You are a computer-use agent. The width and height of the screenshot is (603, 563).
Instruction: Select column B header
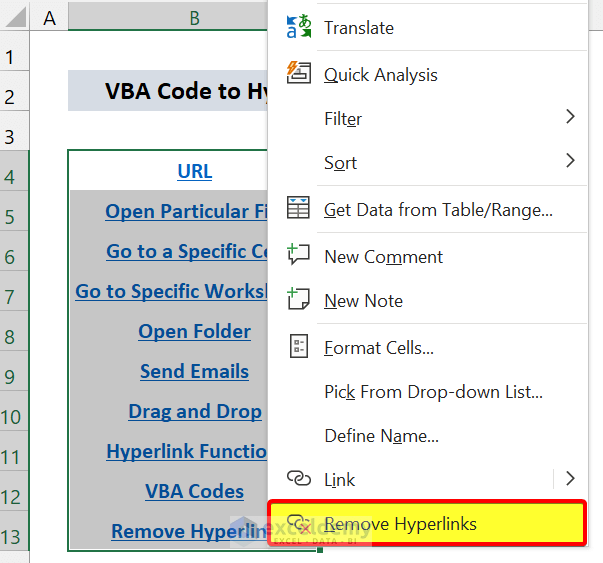click(x=194, y=17)
